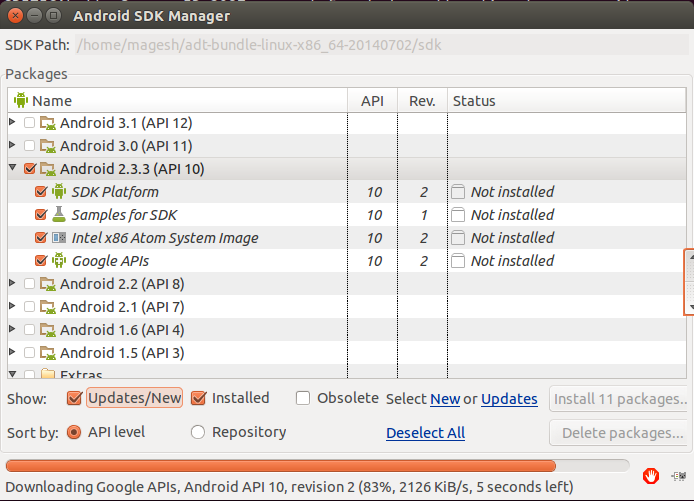The image size is (694, 501).
Task: Click the SDK Platform android icon
Action: point(59,192)
